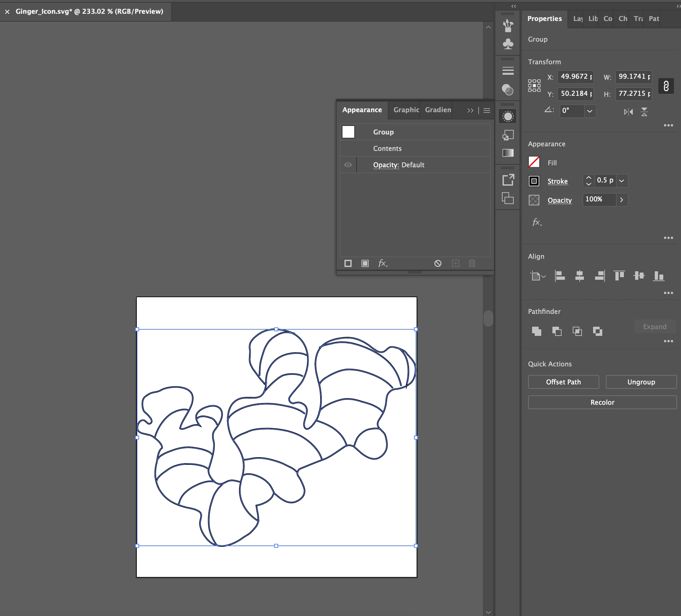Click the Vertical Align Top icon
The height and width of the screenshot is (616, 681).
tap(619, 276)
